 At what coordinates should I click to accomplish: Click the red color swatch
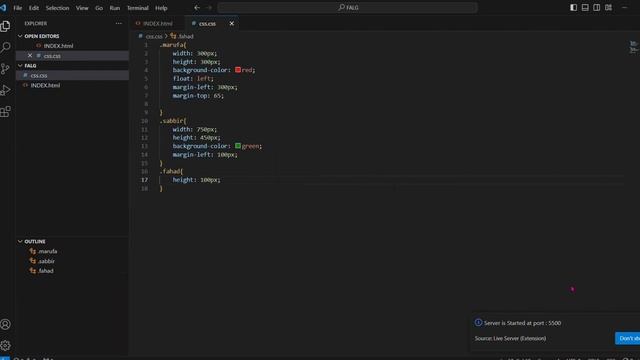[x=238, y=70]
